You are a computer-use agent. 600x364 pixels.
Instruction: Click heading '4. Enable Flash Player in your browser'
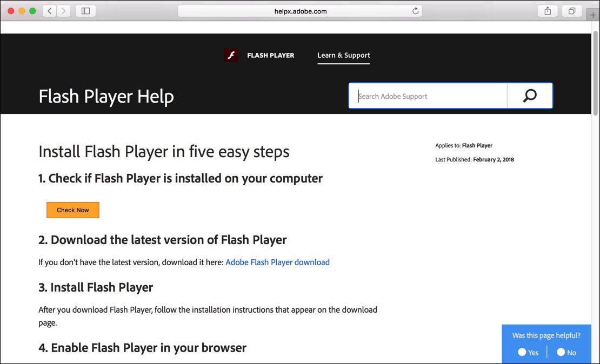(x=142, y=348)
